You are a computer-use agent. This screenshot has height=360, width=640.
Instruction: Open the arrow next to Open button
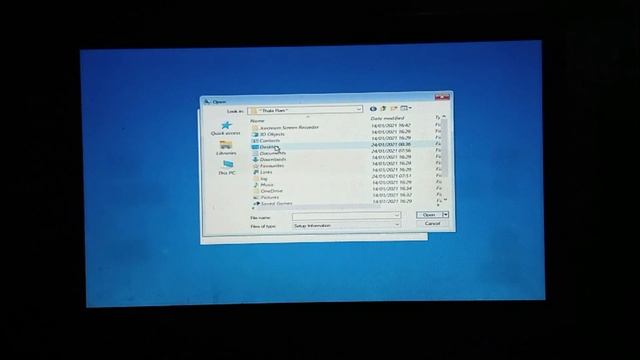tap(446, 214)
